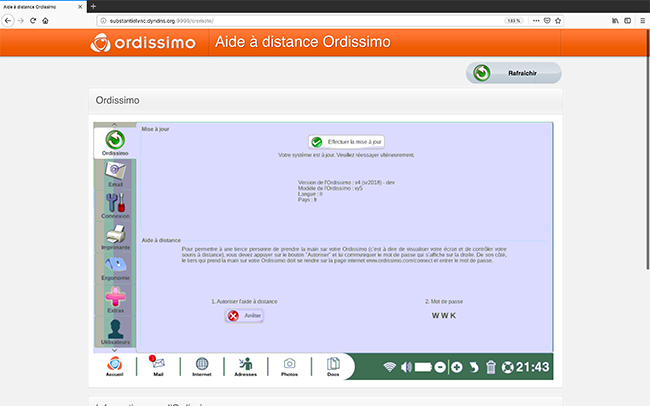Open the Utilisateurs user icon
Screen dimensions: 650x406
(x=115, y=332)
